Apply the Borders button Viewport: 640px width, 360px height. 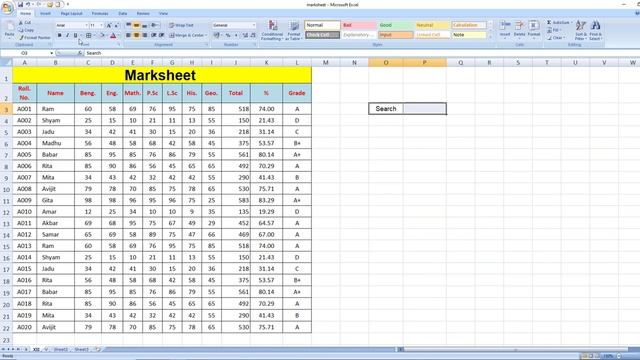coord(88,36)
